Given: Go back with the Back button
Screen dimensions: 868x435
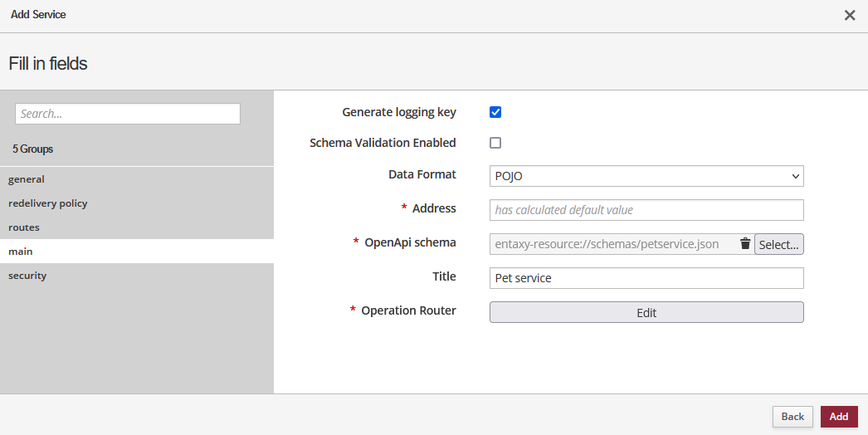Looking at the screenshot, I should click(792, 417).
